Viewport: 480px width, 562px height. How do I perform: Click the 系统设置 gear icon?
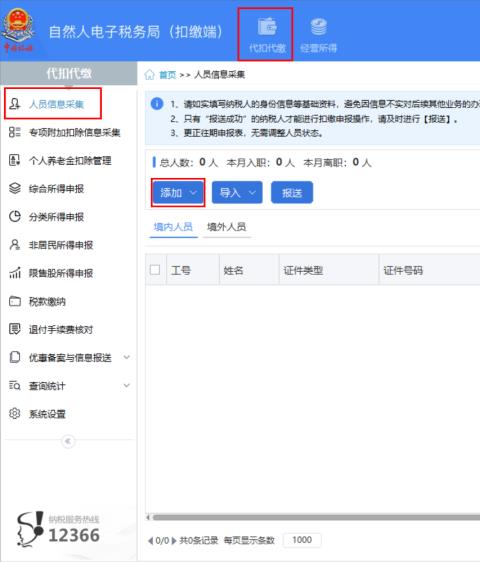(x=14, y=413)
